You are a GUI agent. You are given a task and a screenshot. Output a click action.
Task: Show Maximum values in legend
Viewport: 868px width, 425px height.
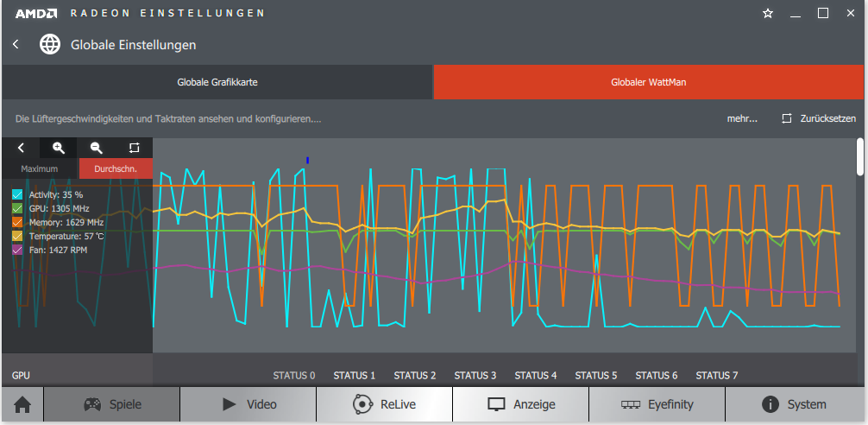pos(40,168)
